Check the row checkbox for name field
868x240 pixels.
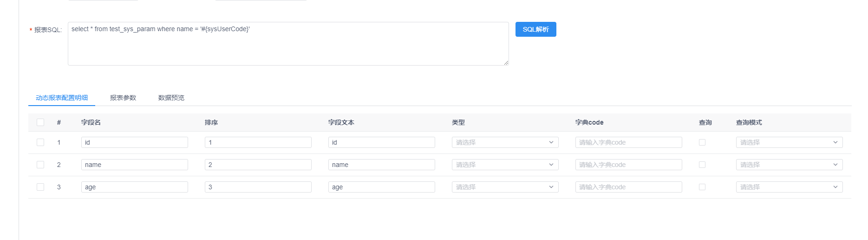(40, 165)
